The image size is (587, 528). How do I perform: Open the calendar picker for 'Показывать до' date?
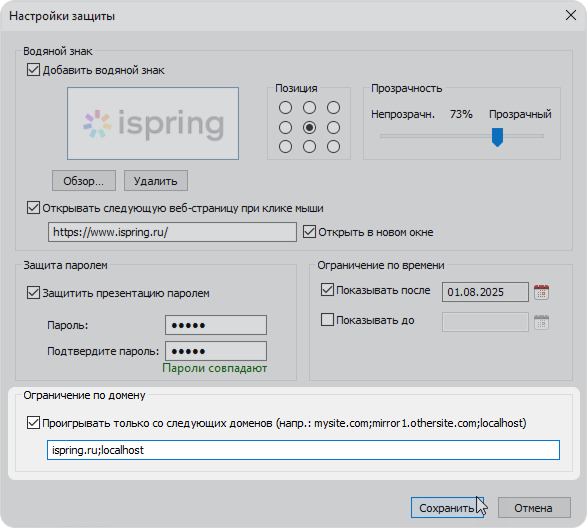[x=541, y=322]
